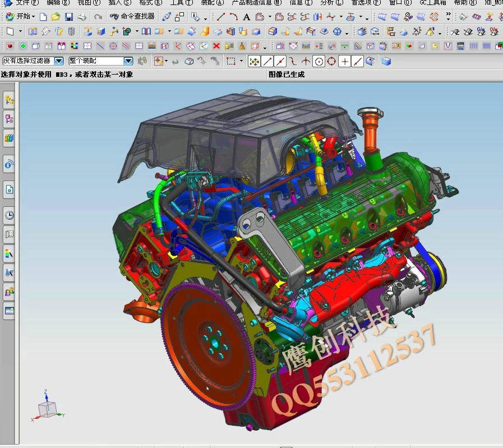Expand the toolbar overflow chevron

[448, 16]
